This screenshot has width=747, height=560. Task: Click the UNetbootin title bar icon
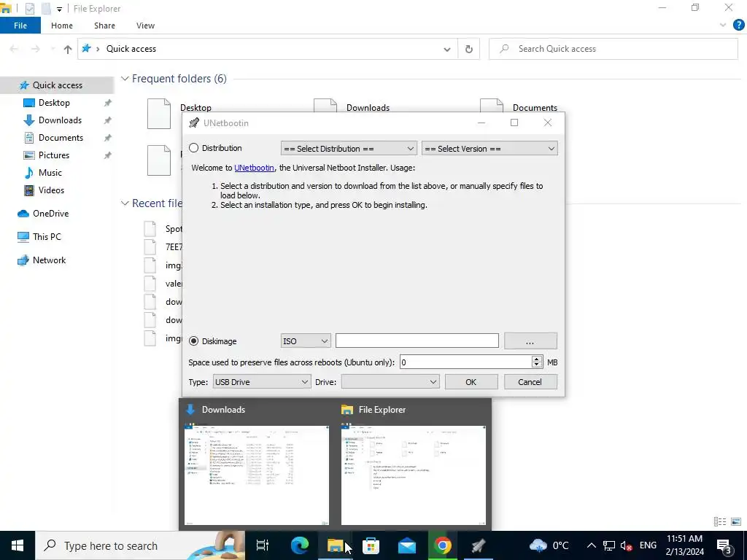click(194, 122)
